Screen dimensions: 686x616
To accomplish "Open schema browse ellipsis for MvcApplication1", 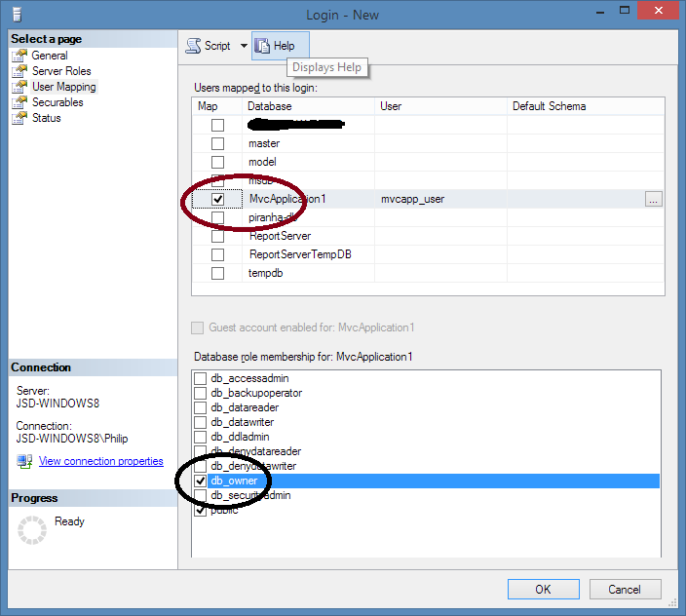I will (653, 199).
